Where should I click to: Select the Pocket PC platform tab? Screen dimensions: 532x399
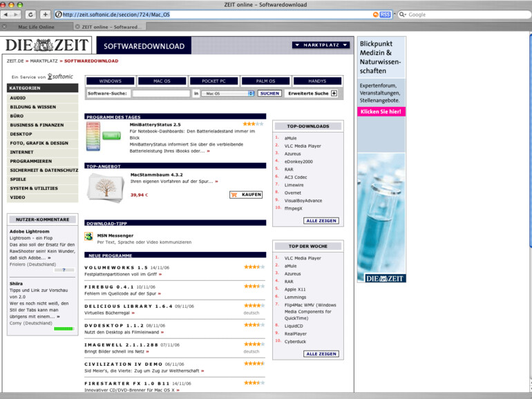213,81
